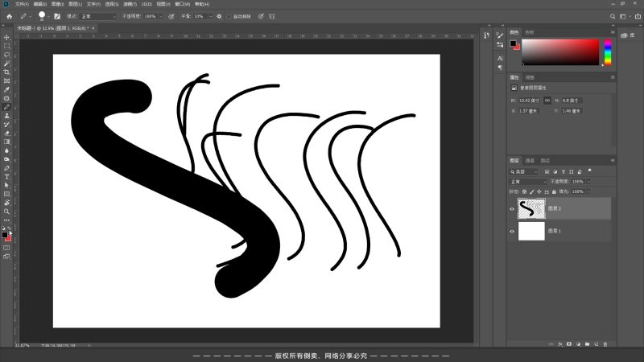Toggle the W/H link proportions button
The height and width of the screenshot is (362, 644).
pyautogui.click(x=547, y=100)
